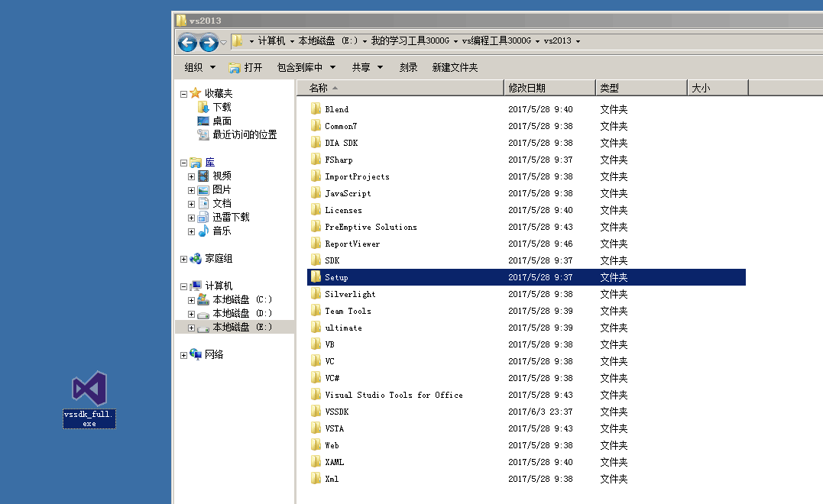Click the Documents (文档) library icon

(x=204, y=203)
